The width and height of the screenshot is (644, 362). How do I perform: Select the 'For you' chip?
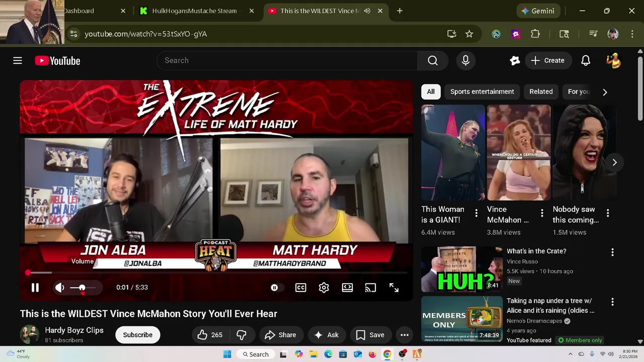[x=579, y=92]
